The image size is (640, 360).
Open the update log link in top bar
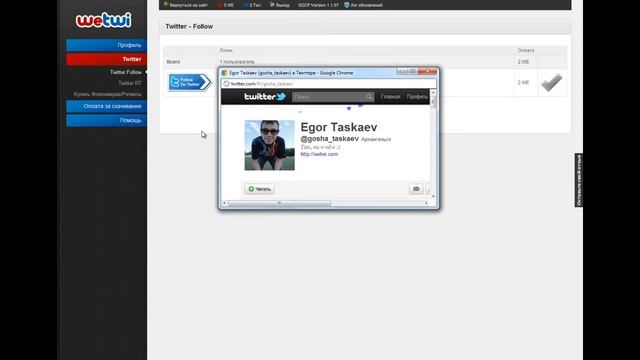[363, 5]
